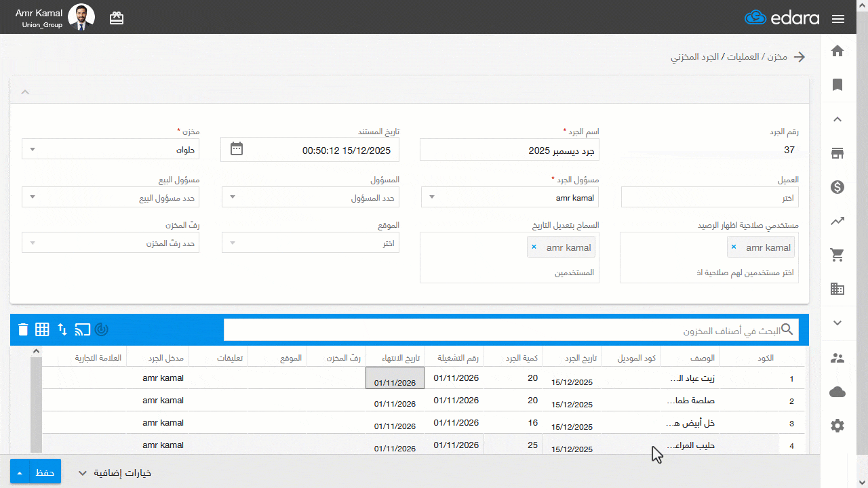Open the company building sidebar icon
Image resolution: width=868 pixels, height=488 pixels.
(x=837, y=289)
